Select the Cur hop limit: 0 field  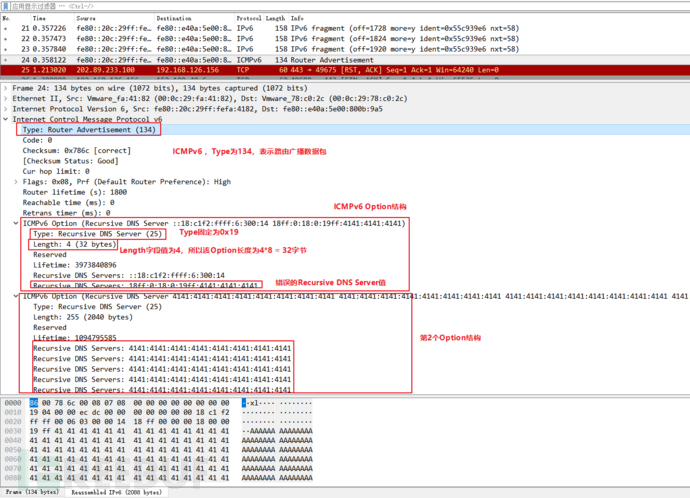[x=56, y=172]
